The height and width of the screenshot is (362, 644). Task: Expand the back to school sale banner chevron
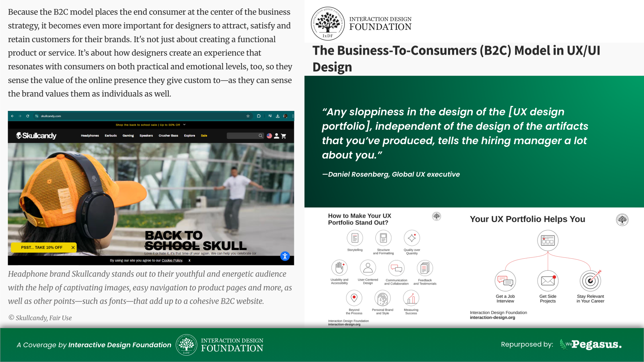tap(184, 125)
